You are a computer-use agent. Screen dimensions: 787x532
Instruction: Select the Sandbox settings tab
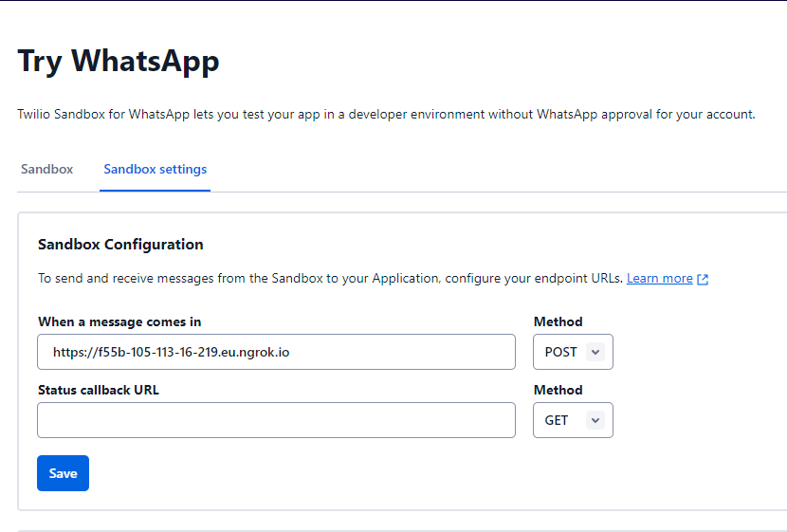pos(156,169)
